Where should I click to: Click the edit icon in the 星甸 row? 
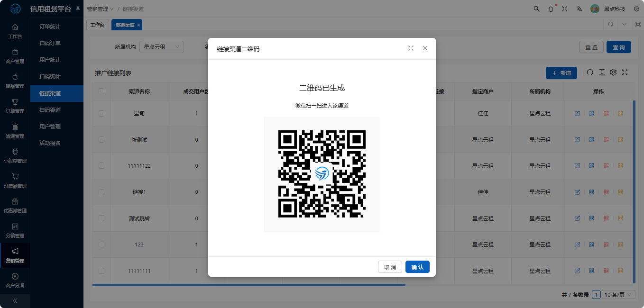[x=577, y=113]
